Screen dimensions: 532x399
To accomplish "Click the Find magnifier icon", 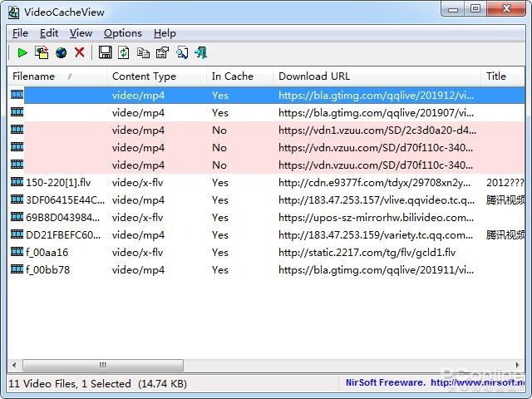I will [x=181, y=52].
